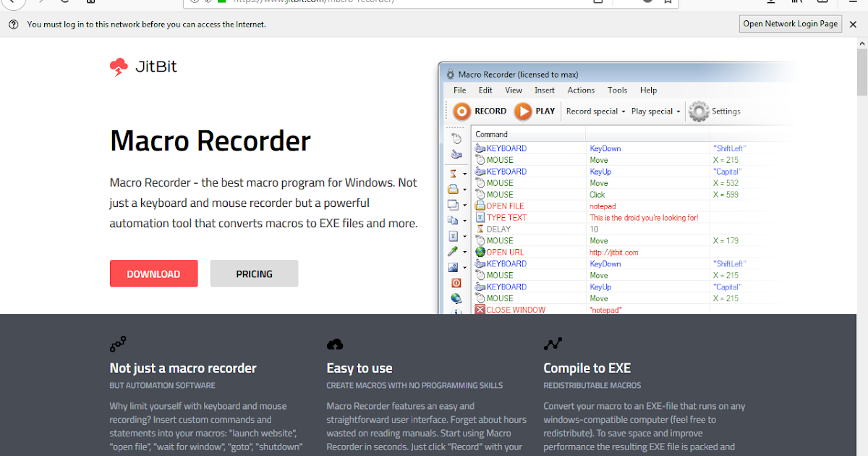Viewport: 868px width, 456px height.
Task: Open dropdown arrow beside the window sidebar icon
Action: point(464,206)
